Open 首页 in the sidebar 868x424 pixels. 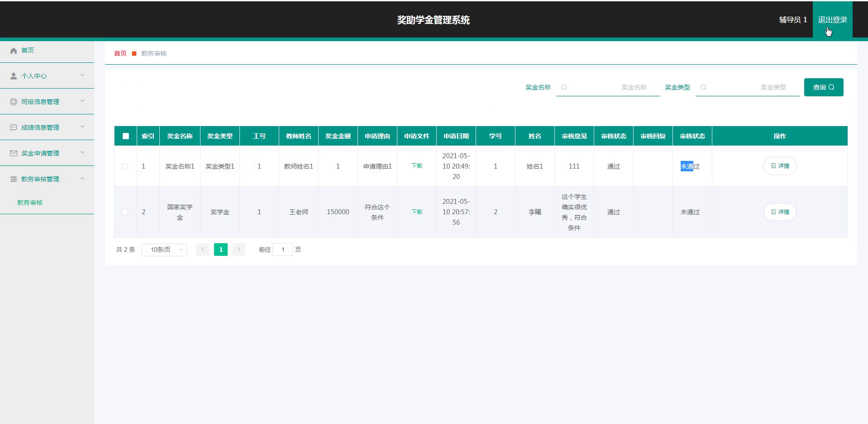click(x=47, y=50)
